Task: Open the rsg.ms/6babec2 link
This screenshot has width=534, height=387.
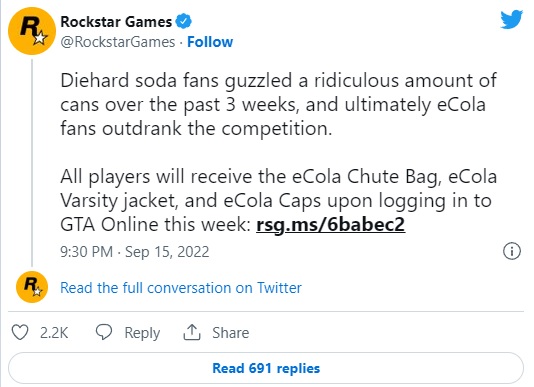Action: [330, 225]
